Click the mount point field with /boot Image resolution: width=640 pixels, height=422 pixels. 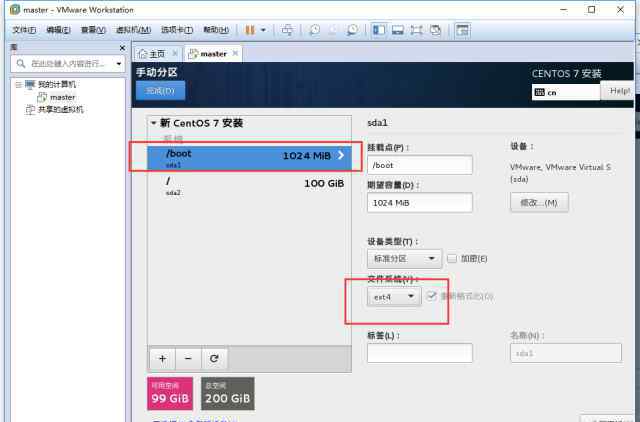click(420, 165)
